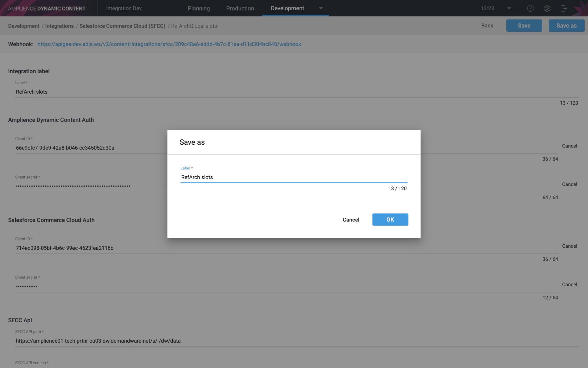Open the help icon in top bar
Screen dimensions: 588x368
click(530, 8)
